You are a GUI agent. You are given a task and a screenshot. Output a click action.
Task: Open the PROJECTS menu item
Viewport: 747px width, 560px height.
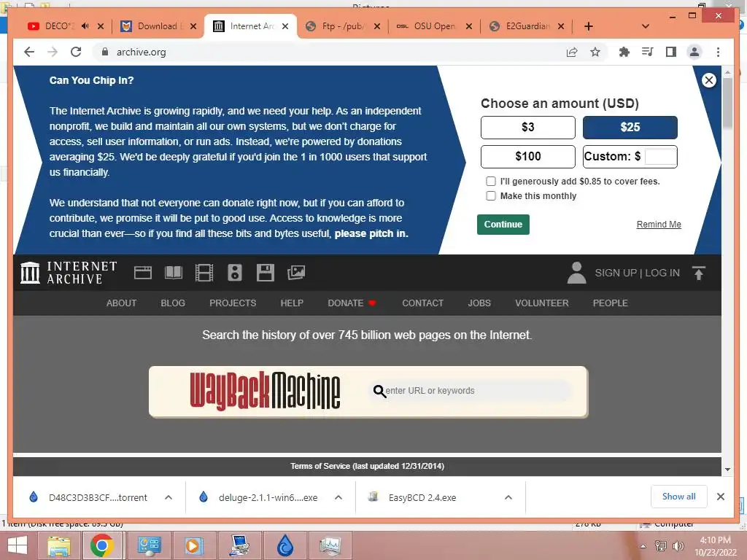233,303
